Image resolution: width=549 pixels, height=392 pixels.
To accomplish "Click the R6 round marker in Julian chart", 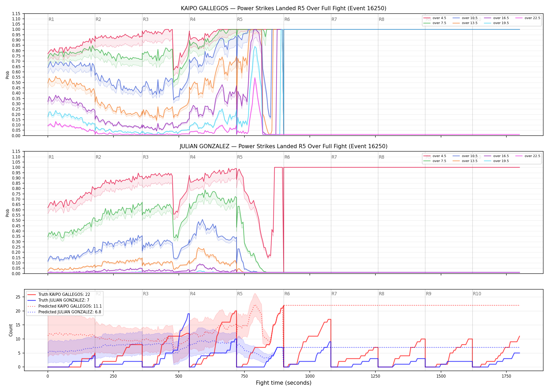I will [287, 157].
